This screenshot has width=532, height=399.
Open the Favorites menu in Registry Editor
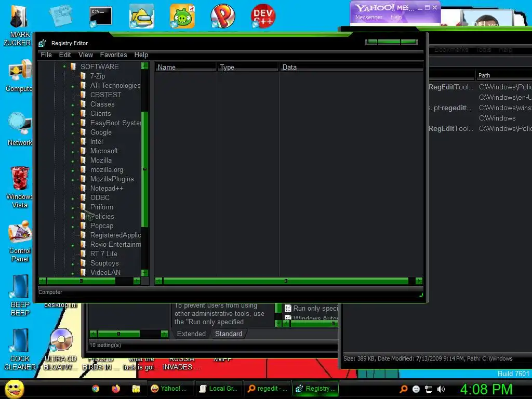coord(113,55)
